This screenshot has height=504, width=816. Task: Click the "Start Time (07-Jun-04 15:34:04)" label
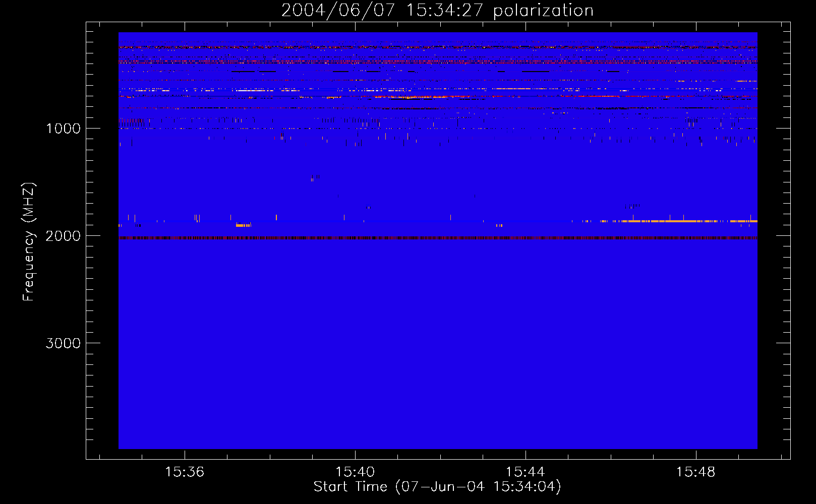click(437, 487)
